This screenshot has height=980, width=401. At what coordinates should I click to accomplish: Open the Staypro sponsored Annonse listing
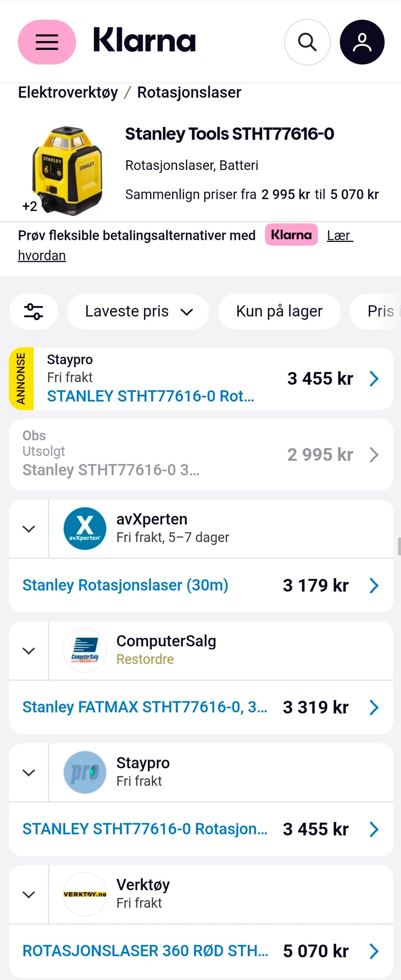200,378
